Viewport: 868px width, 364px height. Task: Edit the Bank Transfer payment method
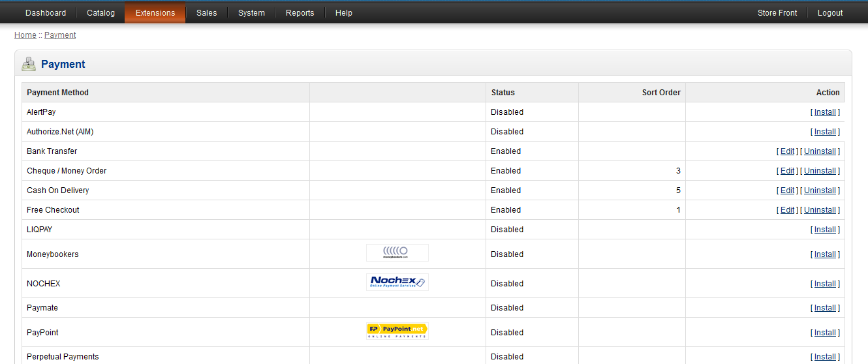tap(787, 151)
